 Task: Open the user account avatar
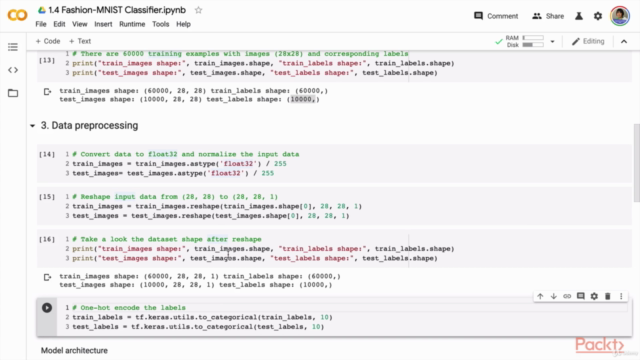(x=620, y=16)
